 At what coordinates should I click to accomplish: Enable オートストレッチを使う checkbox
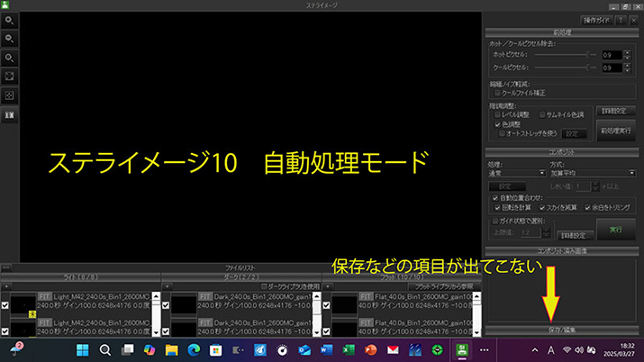502,133
